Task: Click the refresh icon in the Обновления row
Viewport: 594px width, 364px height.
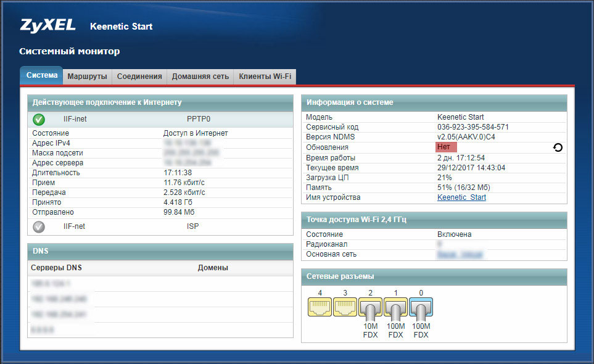Action: 558,147
